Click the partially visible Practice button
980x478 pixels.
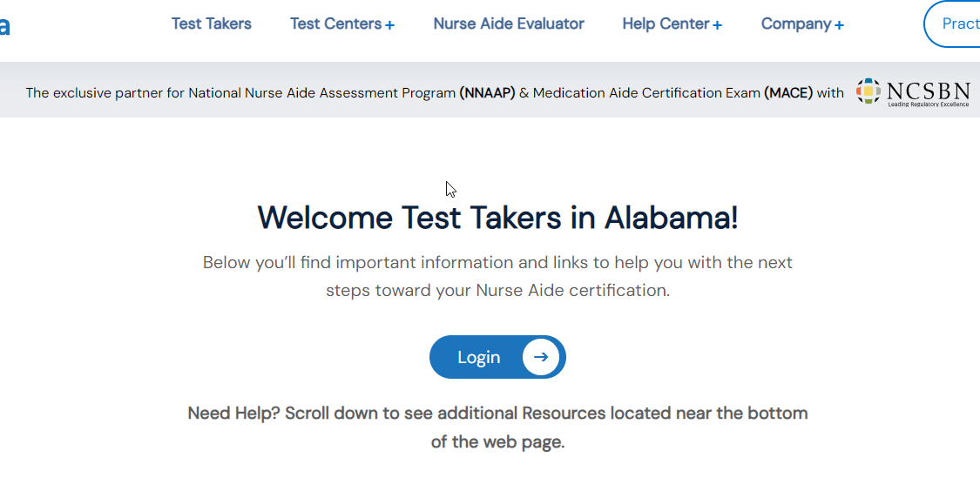pos(952,24)
